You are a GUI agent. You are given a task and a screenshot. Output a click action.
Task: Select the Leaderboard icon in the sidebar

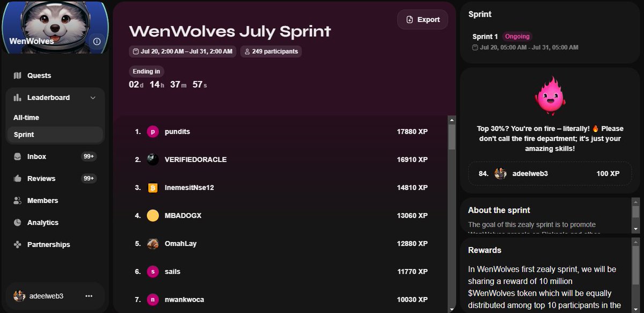coord(18,97)
